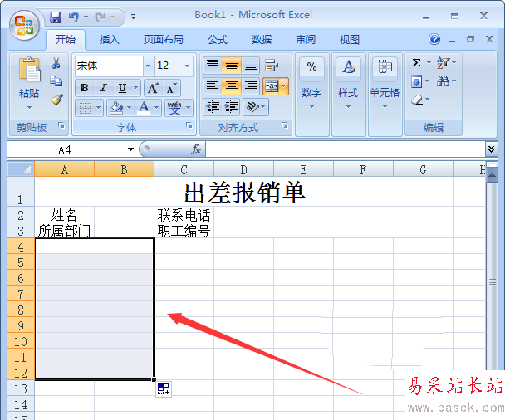Expand the 粘贴 paste options arrow

pyautogui.click(x=29, y=107)
